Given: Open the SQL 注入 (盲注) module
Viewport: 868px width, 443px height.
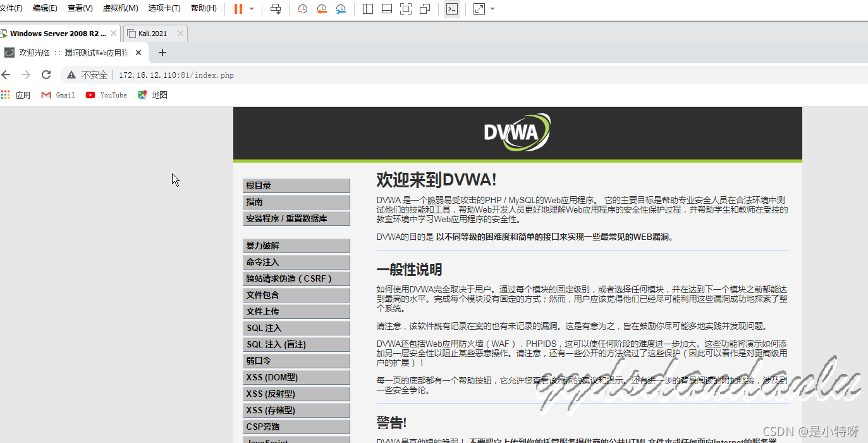Looking at the screenshot, I should [x=296, y=344].
